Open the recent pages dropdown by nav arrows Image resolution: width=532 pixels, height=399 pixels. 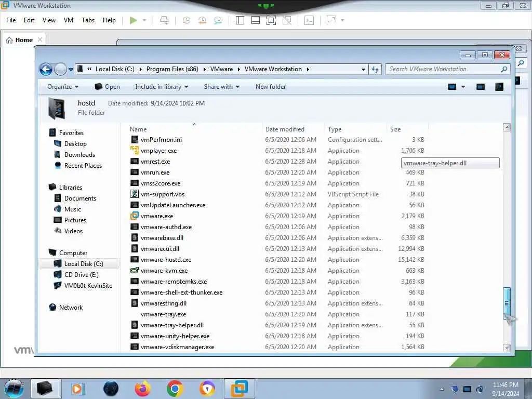point(71,69)
